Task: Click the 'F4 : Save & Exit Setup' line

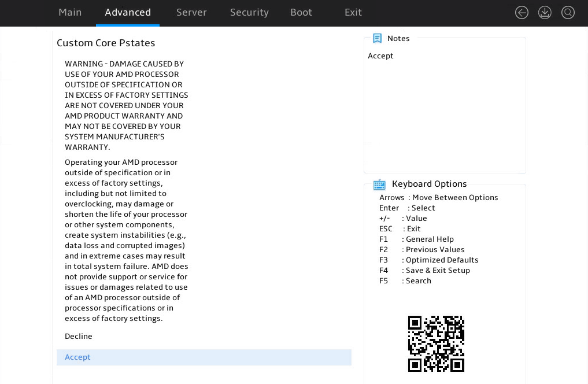Action: tap(424, 271)
